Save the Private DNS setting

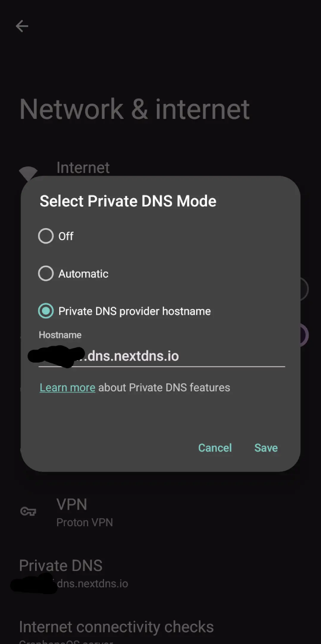click(266, 448)
